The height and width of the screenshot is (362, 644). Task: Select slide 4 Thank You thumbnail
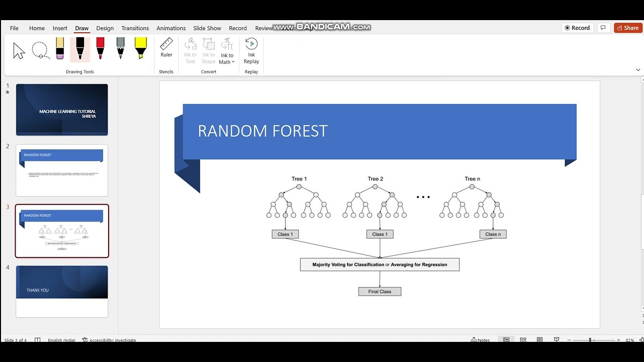pos(62,292)
